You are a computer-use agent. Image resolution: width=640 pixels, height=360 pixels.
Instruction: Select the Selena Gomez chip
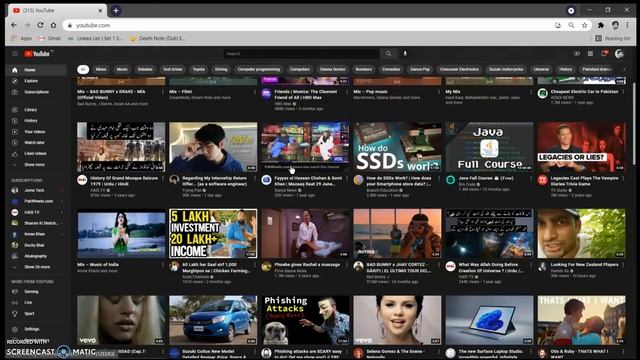coord(332,69)
